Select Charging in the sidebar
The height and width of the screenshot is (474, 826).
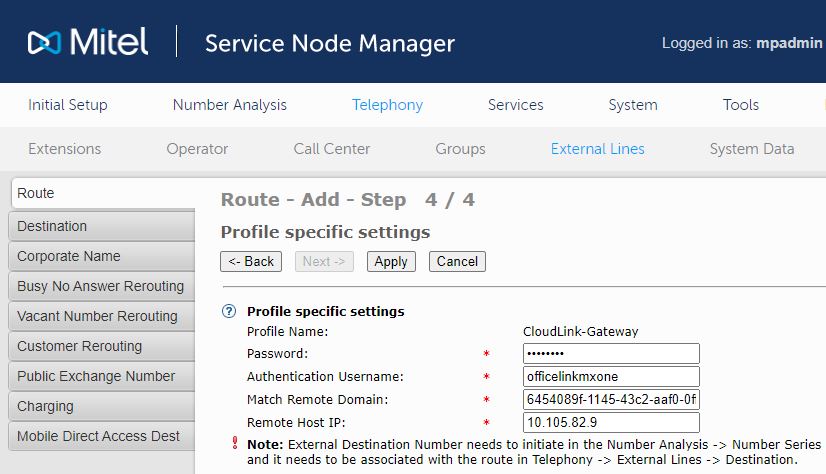[100, 406]
